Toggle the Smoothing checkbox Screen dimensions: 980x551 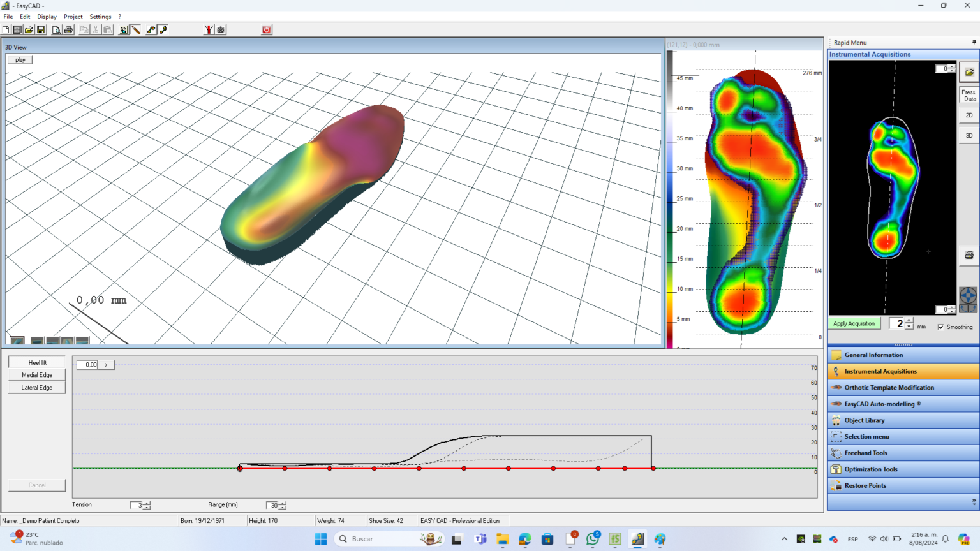[942, 327]
